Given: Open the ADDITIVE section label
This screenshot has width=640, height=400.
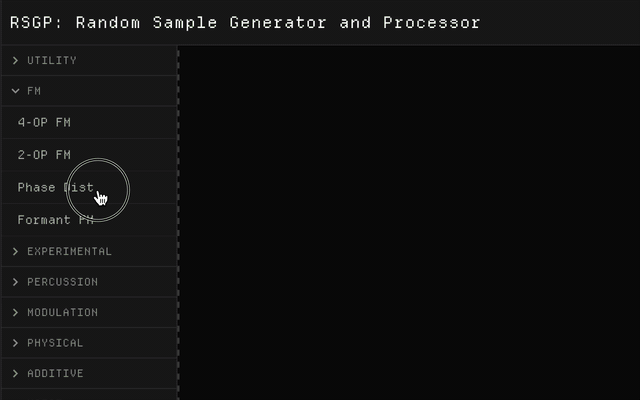Looking at the screenshot, I should coord(55,373).
